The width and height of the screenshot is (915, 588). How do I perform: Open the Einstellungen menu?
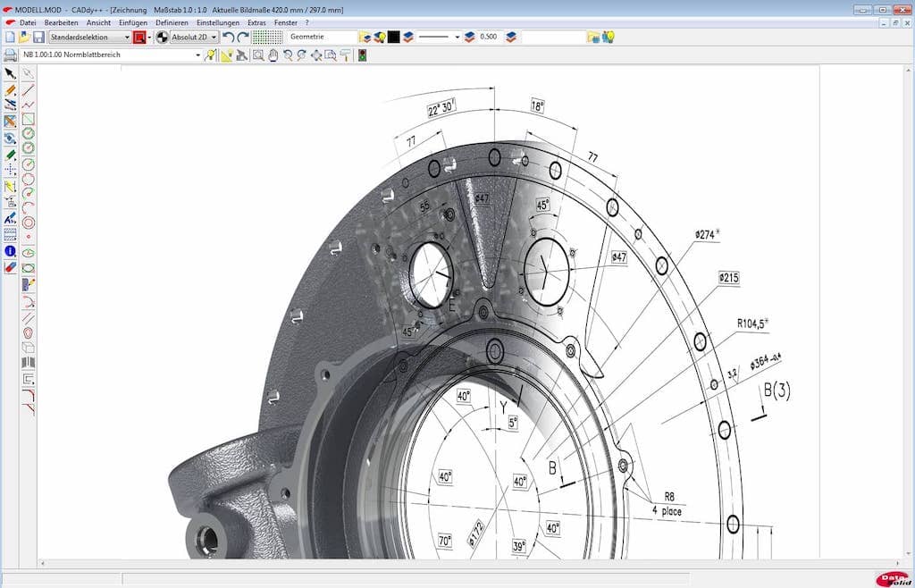[218, 22]
